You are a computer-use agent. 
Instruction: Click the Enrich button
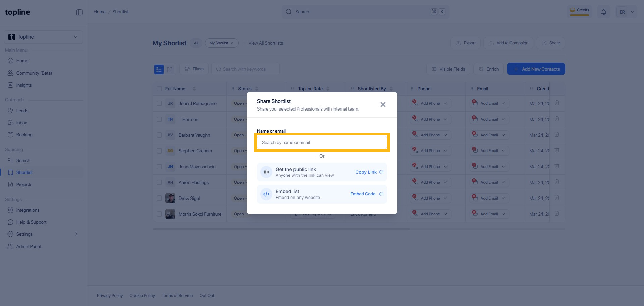(x=489, y=69)
